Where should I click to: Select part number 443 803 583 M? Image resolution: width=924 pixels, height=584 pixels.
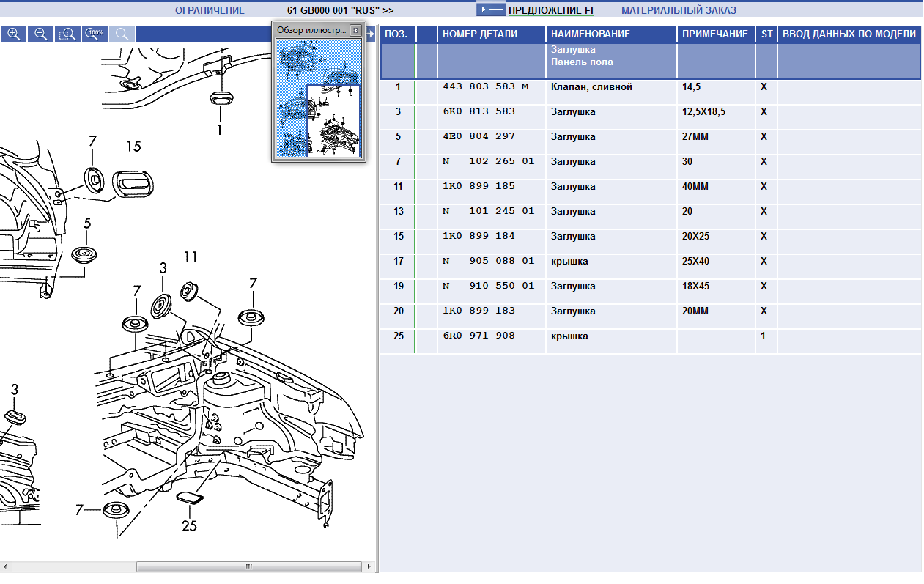486,86
